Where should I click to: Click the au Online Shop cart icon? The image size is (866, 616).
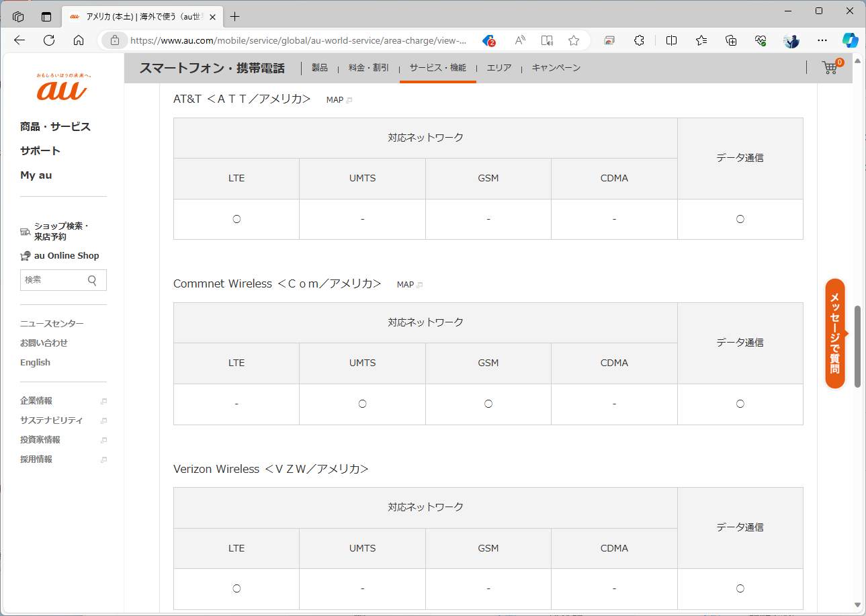[26, 255]
